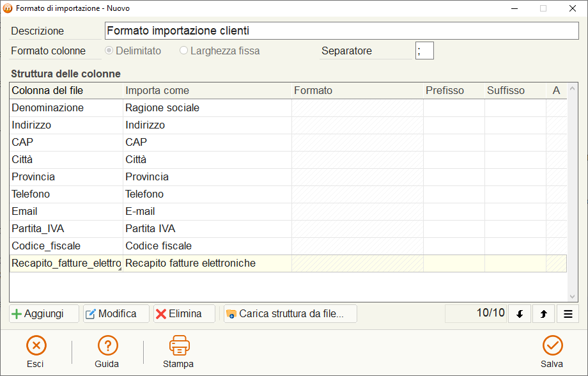Save with the Salva checkmark icon

point(552,345)
